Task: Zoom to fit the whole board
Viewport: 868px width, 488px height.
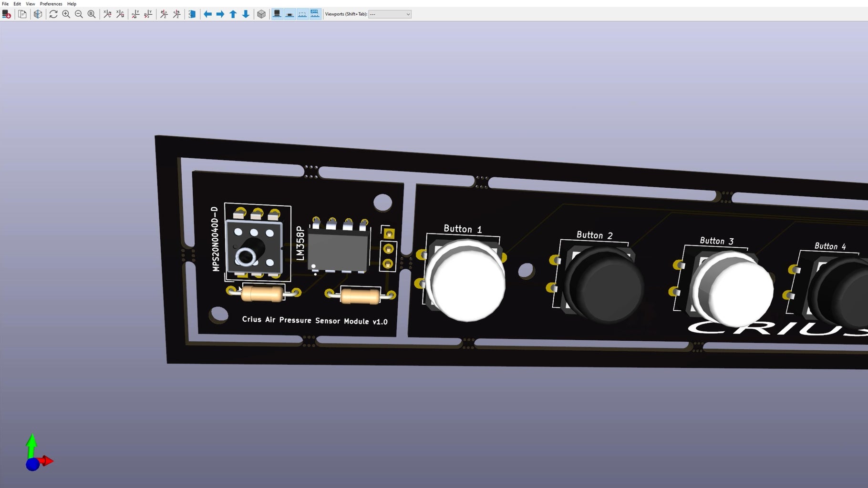Action: (x=91, y=14)
